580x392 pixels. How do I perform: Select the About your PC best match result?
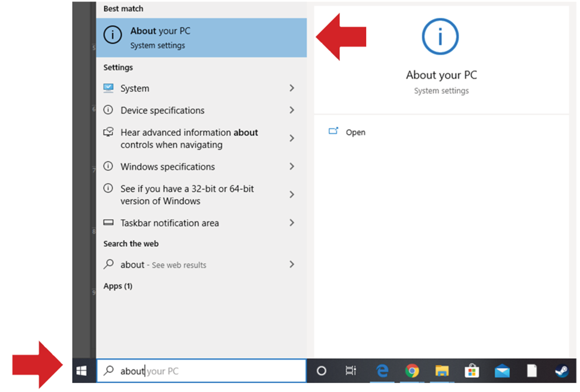point(202,38)
